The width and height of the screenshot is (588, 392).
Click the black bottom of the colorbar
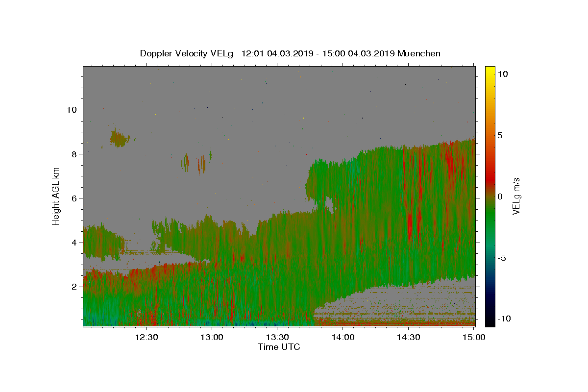490,321
